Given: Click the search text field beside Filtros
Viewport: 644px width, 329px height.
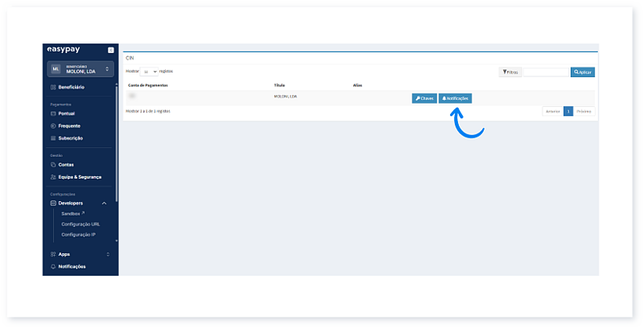Looking at the screenshot, I should click(x=546, y=72).
